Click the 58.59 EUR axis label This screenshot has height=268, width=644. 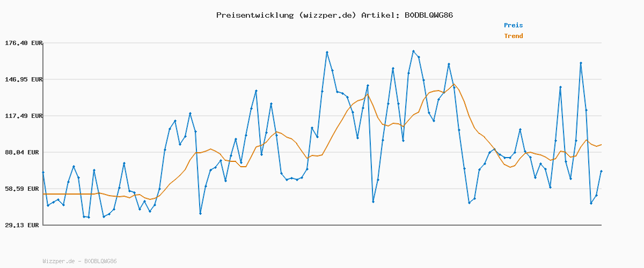[25, 189]
